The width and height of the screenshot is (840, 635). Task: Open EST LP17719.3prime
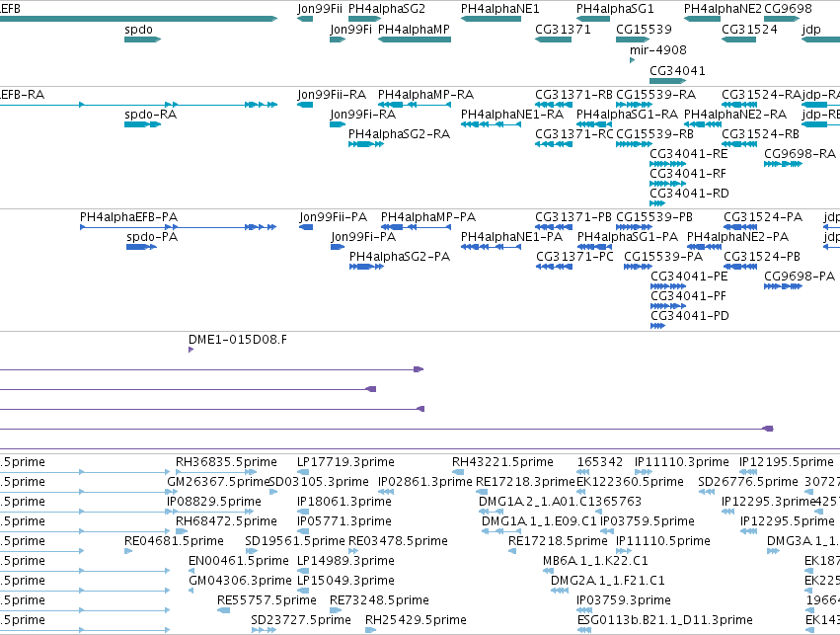point(303,472)
